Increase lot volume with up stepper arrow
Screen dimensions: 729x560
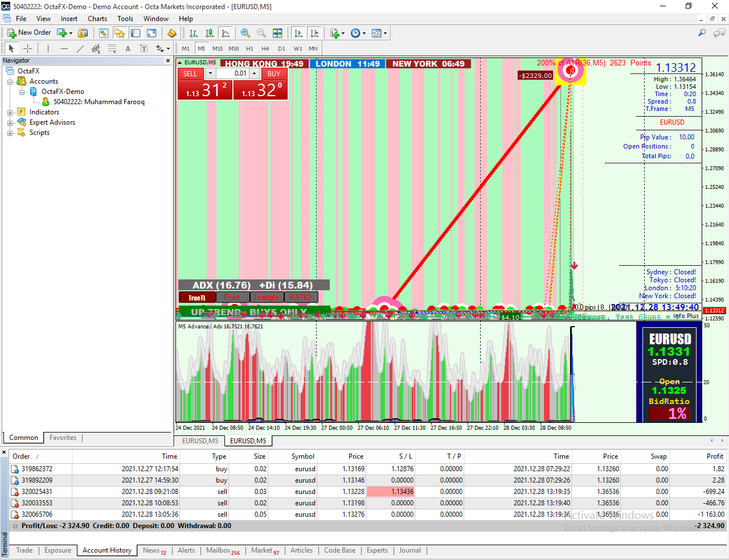(255, 74)
